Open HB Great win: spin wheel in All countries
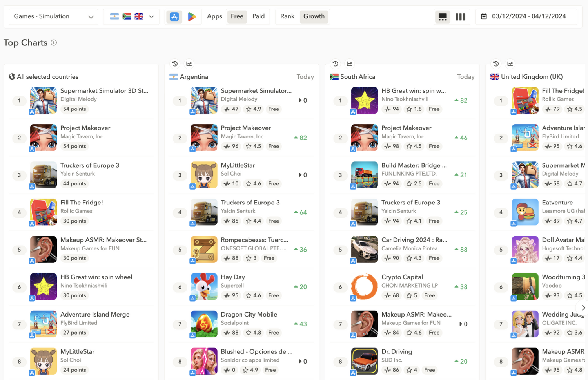The height and width of the screenshot is (380, 588). 96,277
